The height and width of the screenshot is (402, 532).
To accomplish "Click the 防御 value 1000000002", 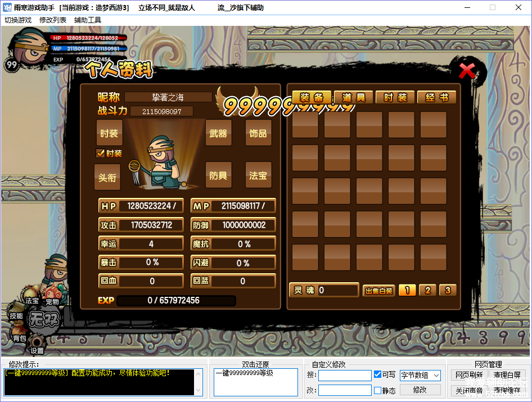I will [x=244, y=225].
